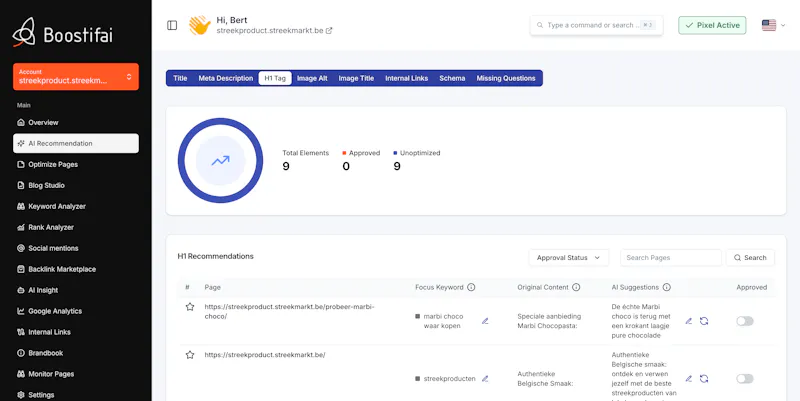The height and width of the screenshot is (401, 800).
Task: Click the Backlink Marketplace icon
Action: (x=21, y=269)
